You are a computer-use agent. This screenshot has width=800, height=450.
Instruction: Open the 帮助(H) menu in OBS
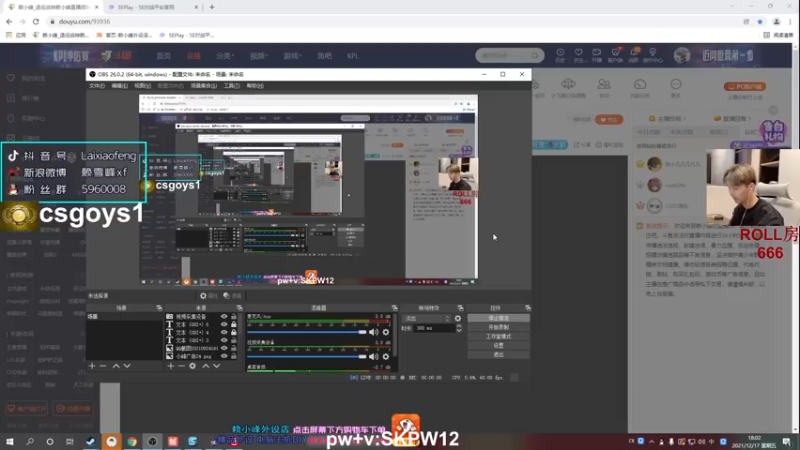coord(255,86)
